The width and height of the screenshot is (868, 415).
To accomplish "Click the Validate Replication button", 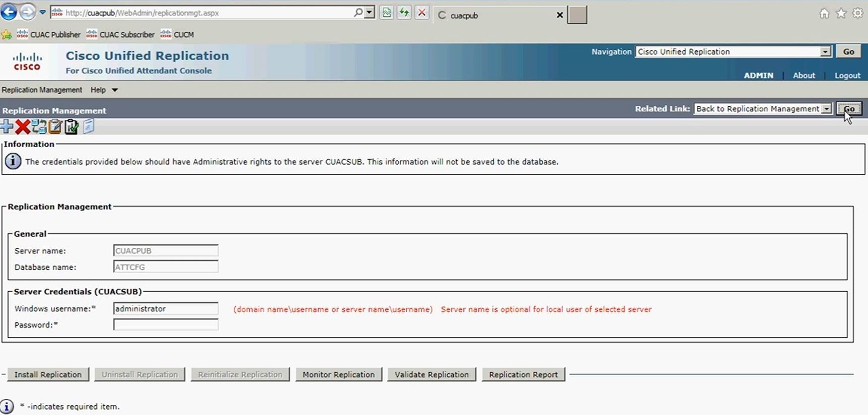I will pyautogui.click(x=431, y=374).
